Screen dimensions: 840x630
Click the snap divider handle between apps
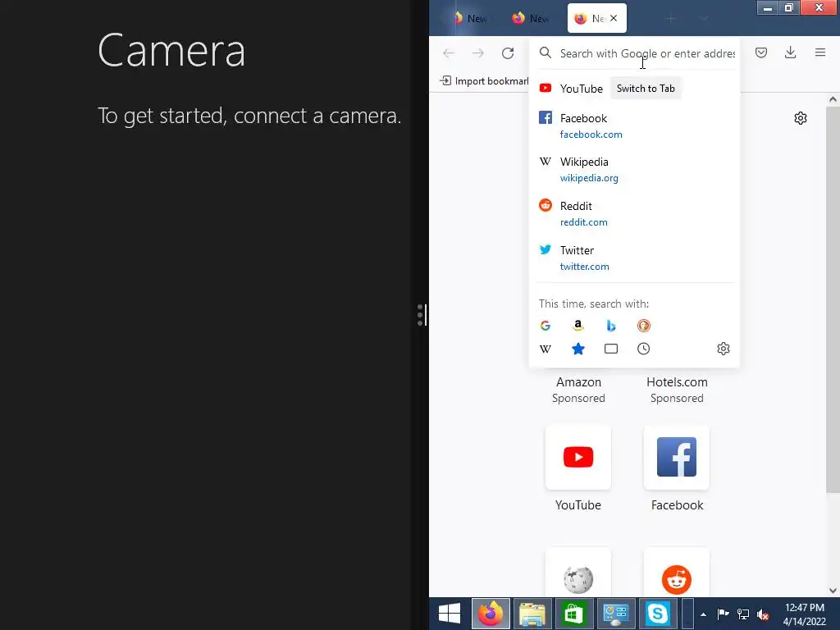(x=421, y=315)
